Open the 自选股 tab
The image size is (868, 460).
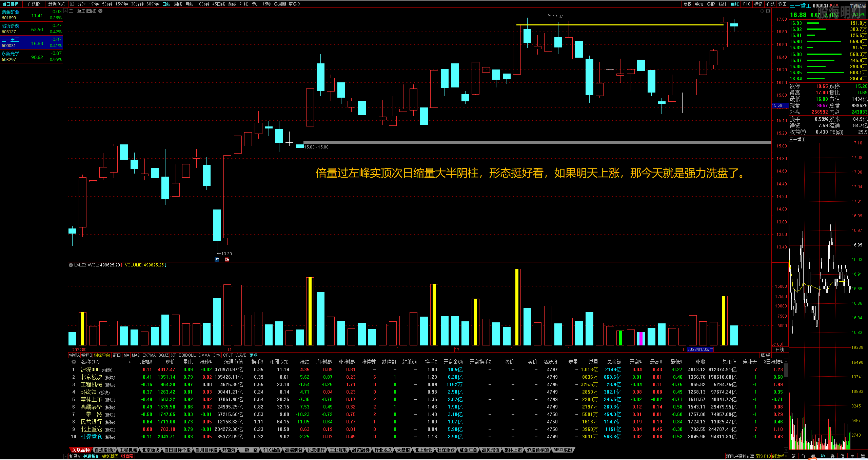34,4
